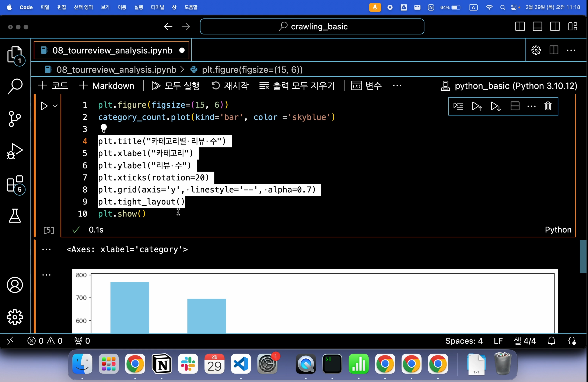Image resolution: width=588 pixels, height=382 pixels.
Task: Toggle the bottom panel layout
Action: tap(537, 27)
